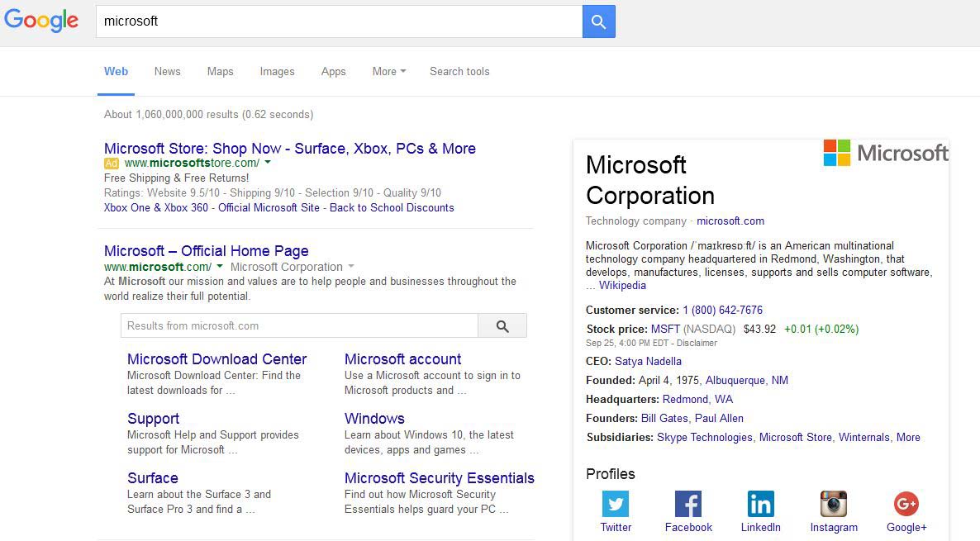Click the Microsoft logo in knowledge panel
This screenshot has width=980, height=541.
point(886,153)
